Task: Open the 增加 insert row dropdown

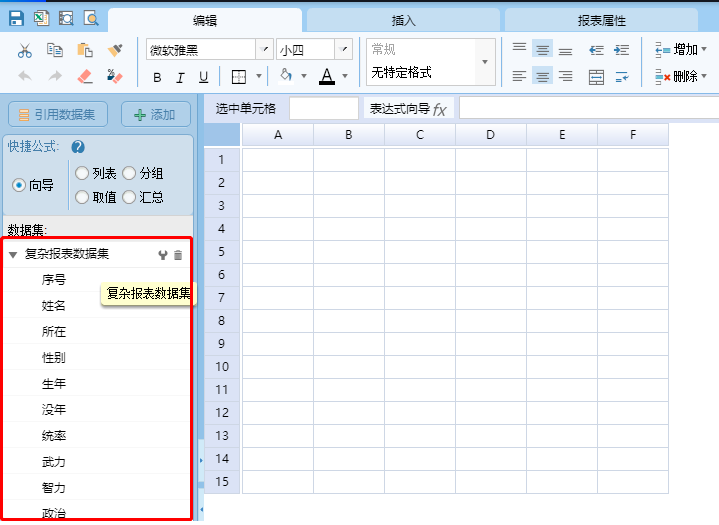Action: tap(681, 50)
